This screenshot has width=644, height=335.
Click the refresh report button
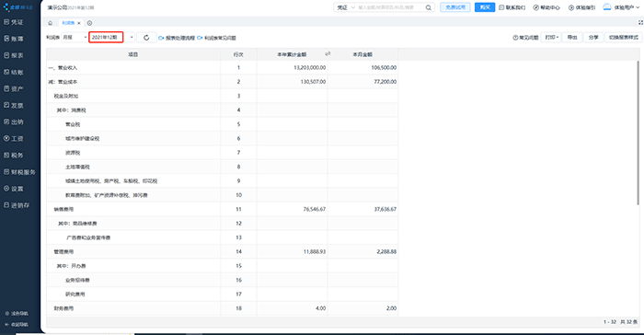pos(146,38)
